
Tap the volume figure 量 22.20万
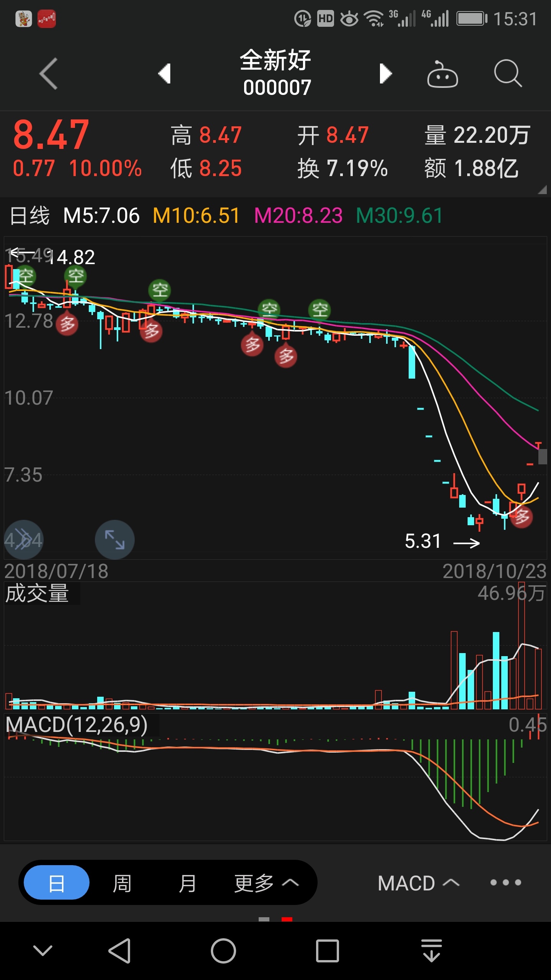tap(477, 135)
